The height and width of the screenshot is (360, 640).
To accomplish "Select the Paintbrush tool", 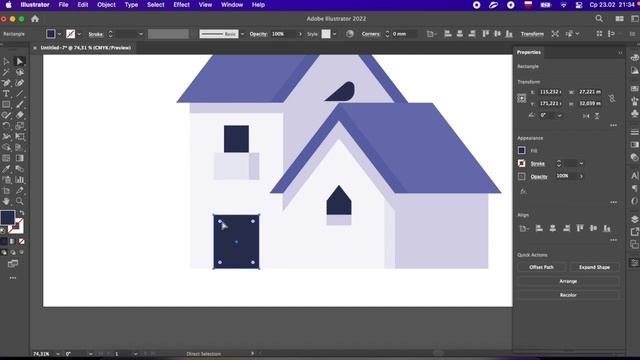I will coord(20,104).
